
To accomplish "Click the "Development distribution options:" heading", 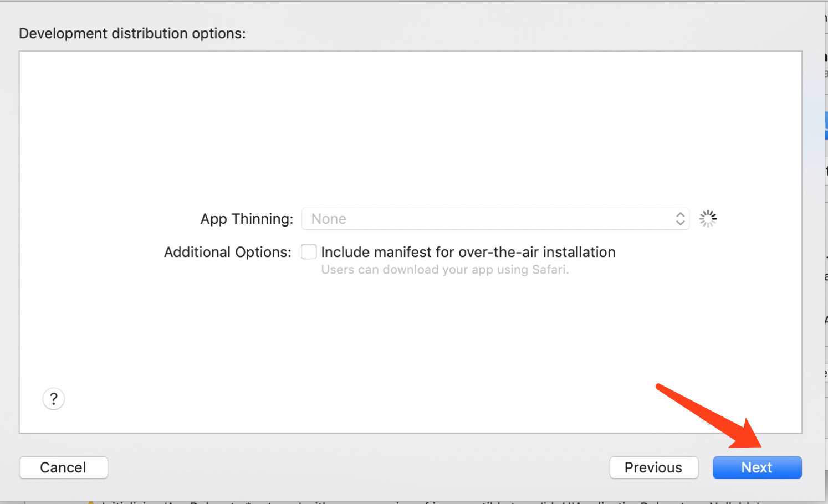I will click(132, 33).
